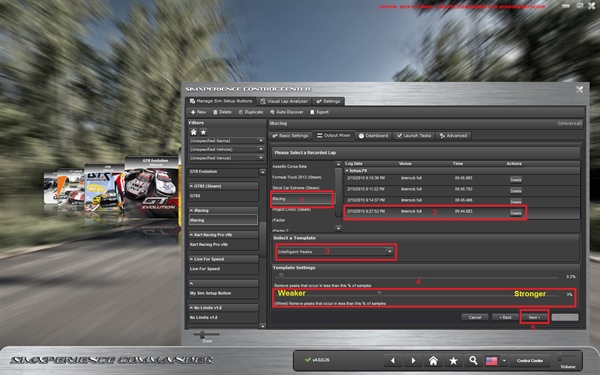Open the Advanced tab
Viewport: 600px width, 375px height.
pyautogui.click(x=453, y=136)
